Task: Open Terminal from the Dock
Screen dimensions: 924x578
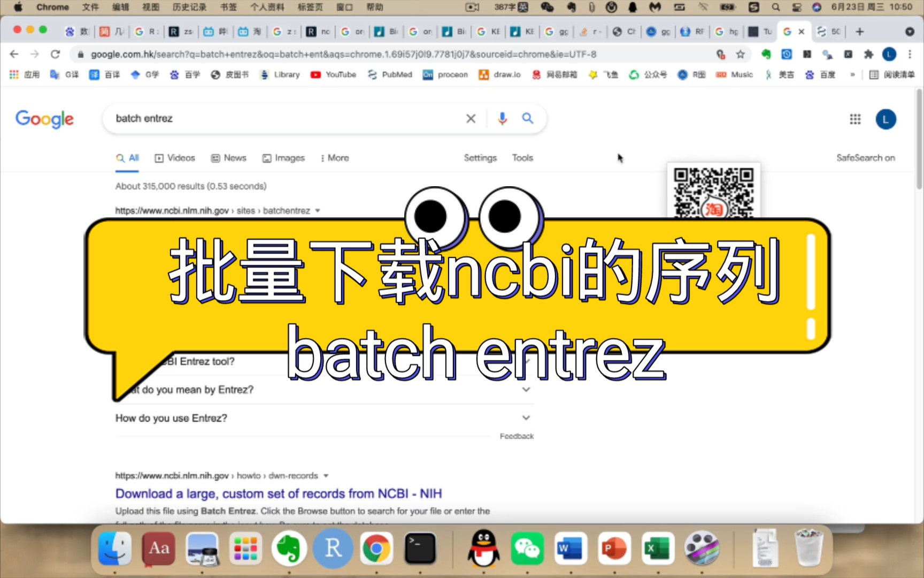Action: tap(420, 548)
